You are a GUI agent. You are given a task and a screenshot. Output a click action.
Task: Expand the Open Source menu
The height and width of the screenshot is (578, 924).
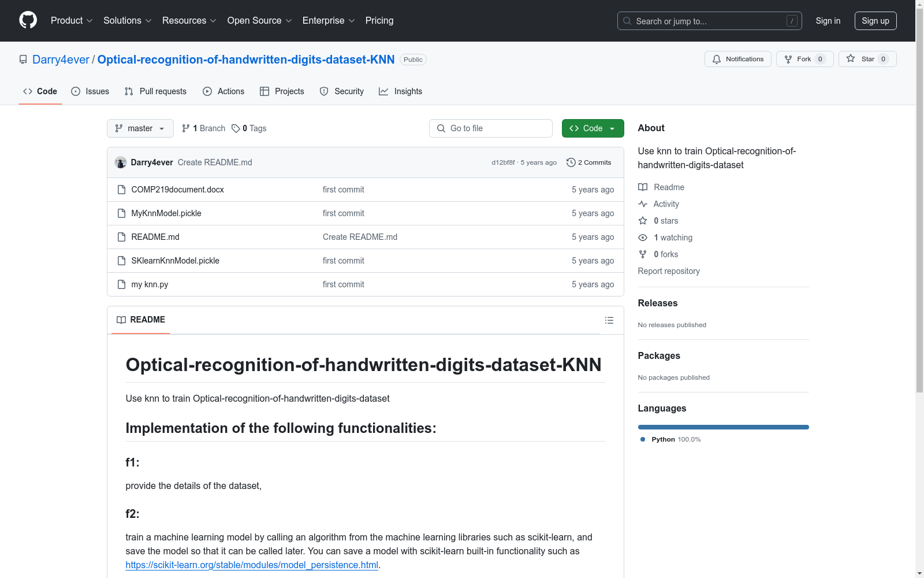tap(260, 21)
